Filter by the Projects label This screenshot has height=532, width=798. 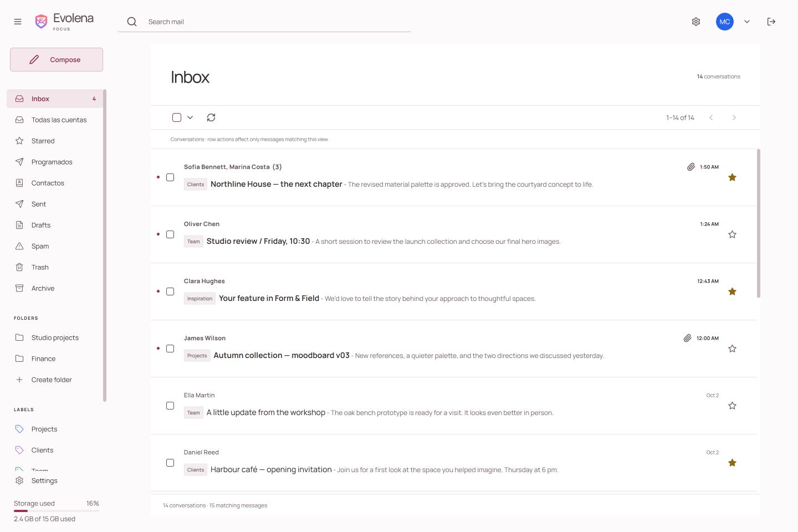pos(55,429)
